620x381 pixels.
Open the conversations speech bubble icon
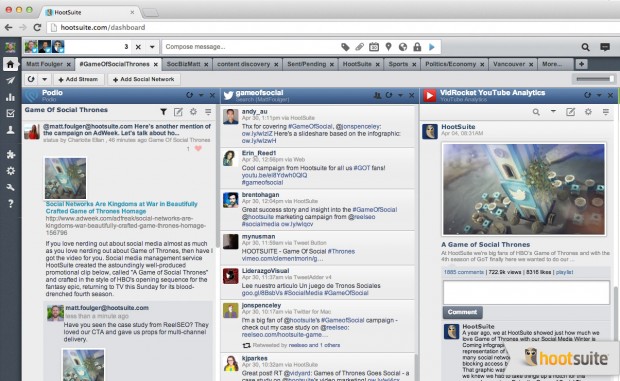(x=605, y=47)
